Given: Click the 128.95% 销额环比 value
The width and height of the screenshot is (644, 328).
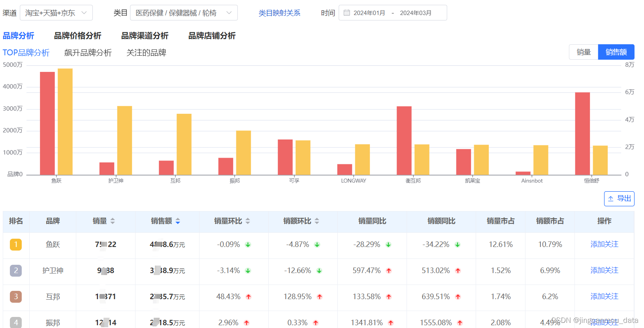Looking at the screenshot, I should [x=298, y=296].
